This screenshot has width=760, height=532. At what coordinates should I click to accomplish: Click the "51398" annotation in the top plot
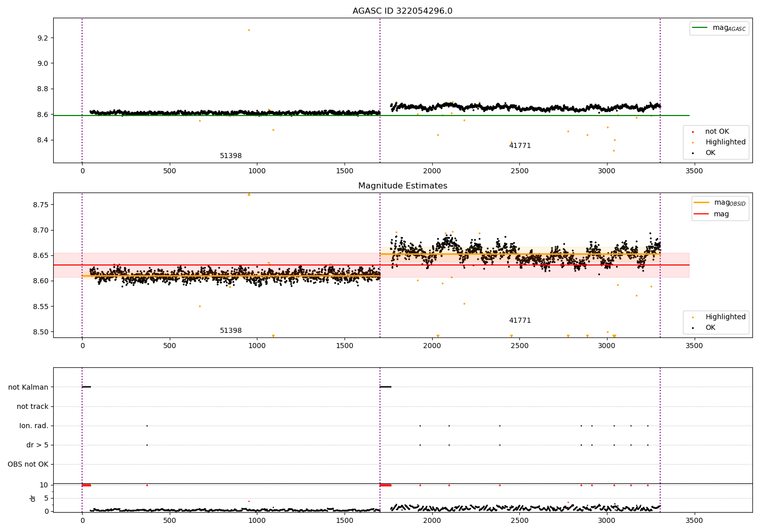tap(231, 156)
